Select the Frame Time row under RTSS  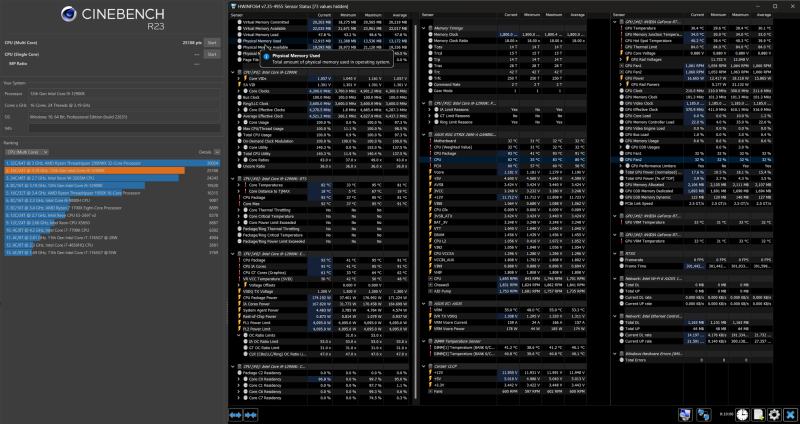point(691,266)
